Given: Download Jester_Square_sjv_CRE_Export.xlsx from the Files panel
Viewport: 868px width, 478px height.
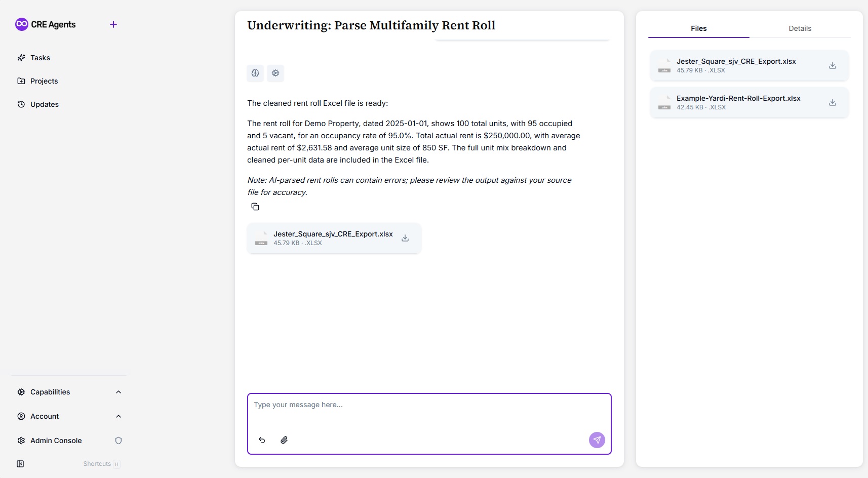Looking at the screenshot, I should coord(832,65).
